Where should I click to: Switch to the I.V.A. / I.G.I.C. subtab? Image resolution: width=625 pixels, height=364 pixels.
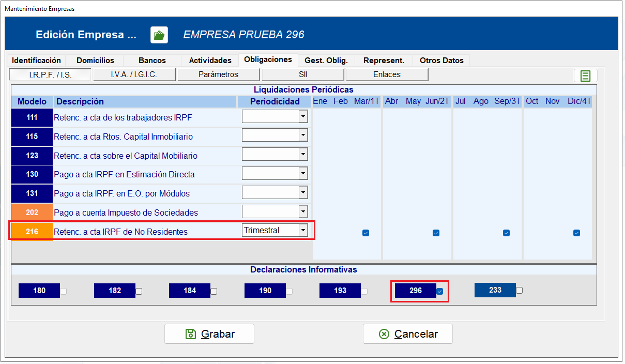135,74
